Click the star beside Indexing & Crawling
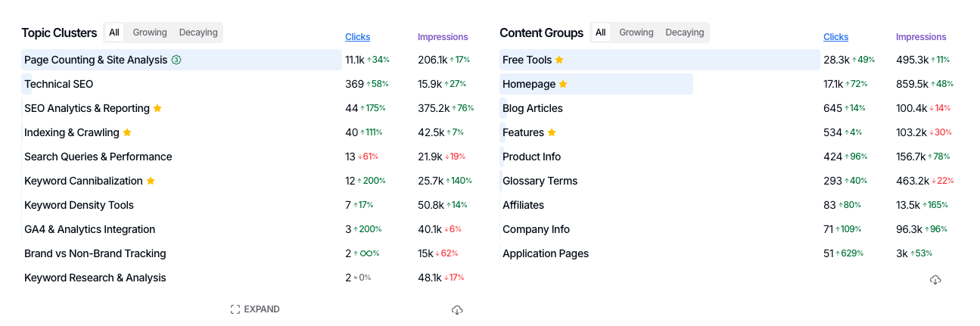 127,132
